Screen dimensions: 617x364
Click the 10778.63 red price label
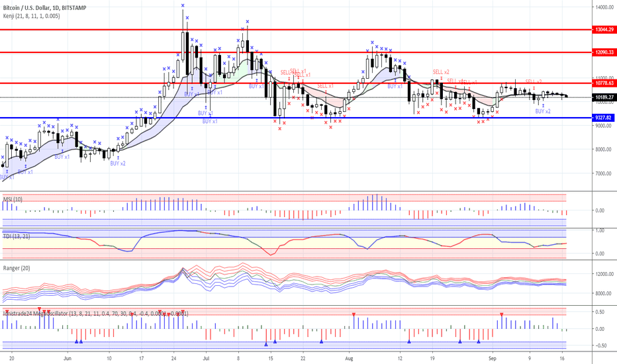tap(604, 83)
